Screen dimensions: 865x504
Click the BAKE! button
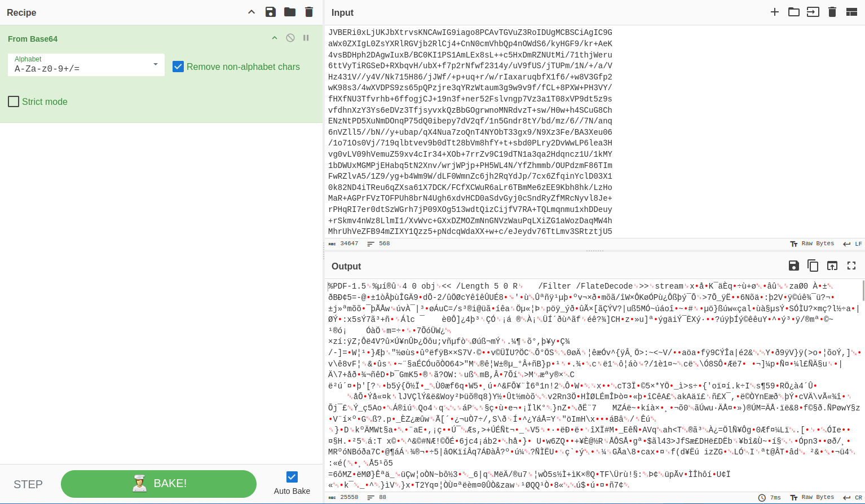(158, 484)
